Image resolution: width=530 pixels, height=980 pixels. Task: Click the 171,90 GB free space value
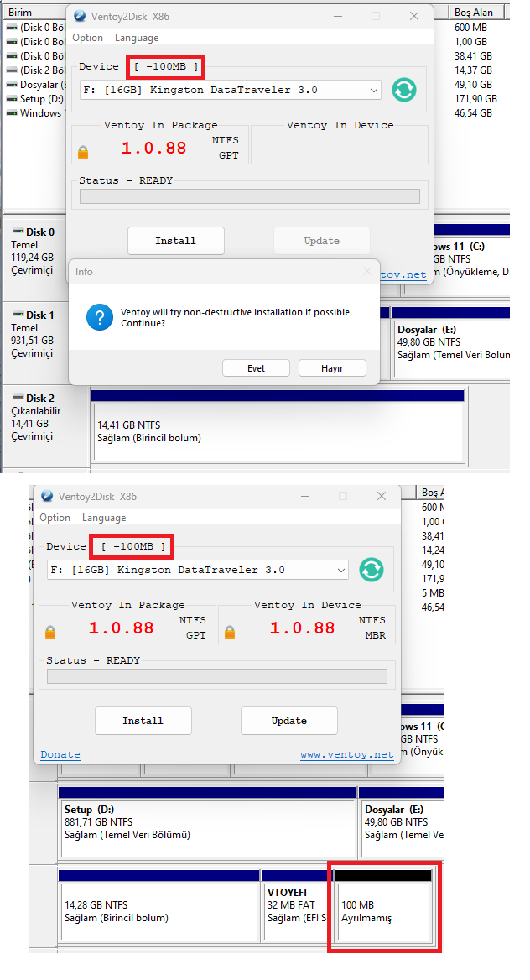coord(475,99)
